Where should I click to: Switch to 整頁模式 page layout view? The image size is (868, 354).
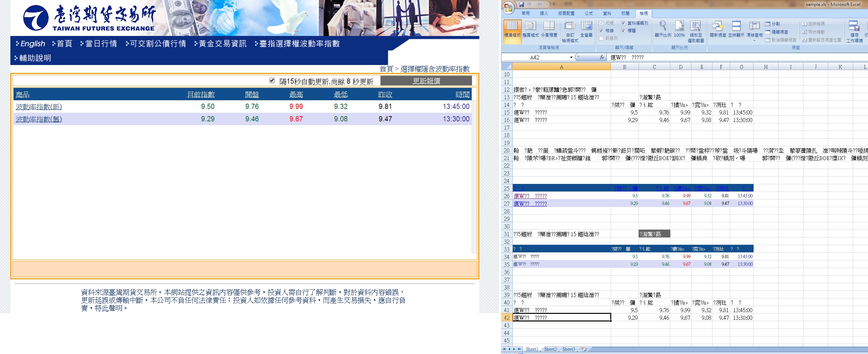[x=531, y=29]
